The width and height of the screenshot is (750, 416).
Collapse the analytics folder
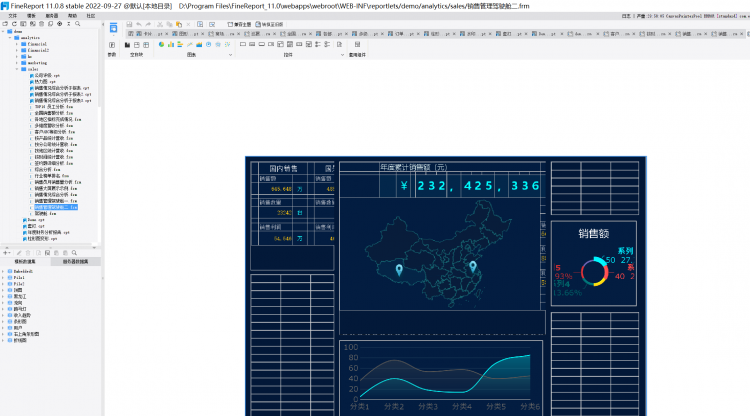tap(10, 38)
